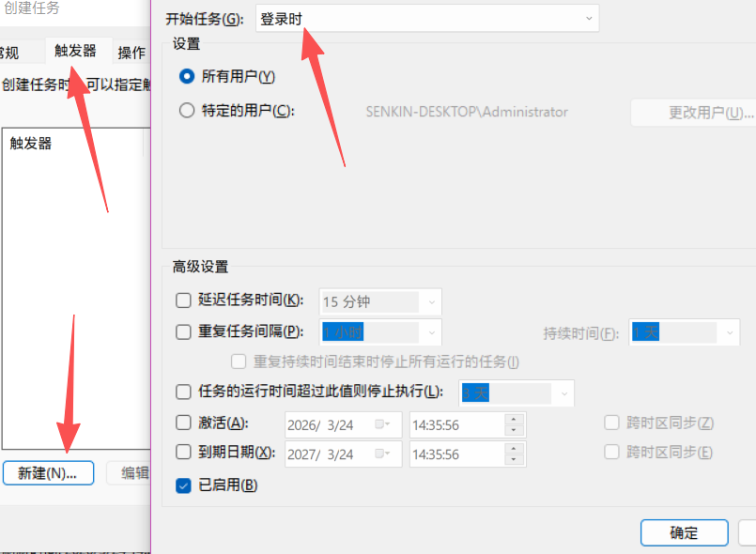Switch to the 触发器 tab
Image resolution: width=756 pixels, height=554 pixels.
pyautogui.click(x=76, y=51)
